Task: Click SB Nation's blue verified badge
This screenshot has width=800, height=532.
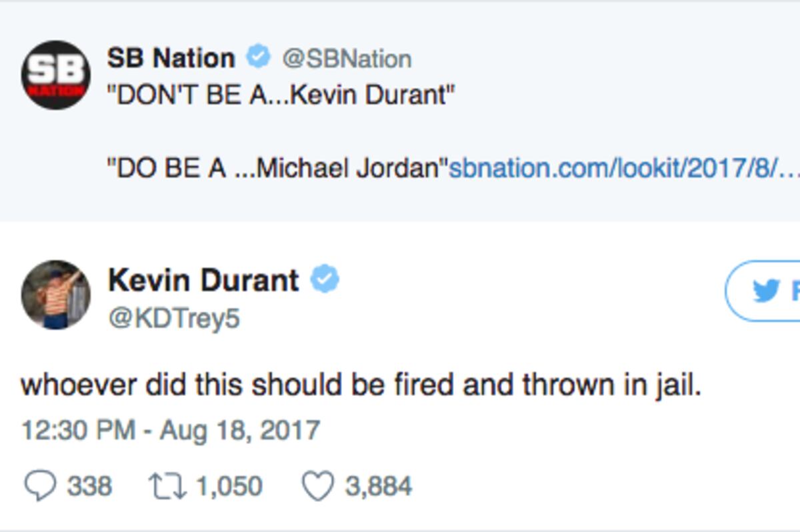Action: click(x=258, y=57)
